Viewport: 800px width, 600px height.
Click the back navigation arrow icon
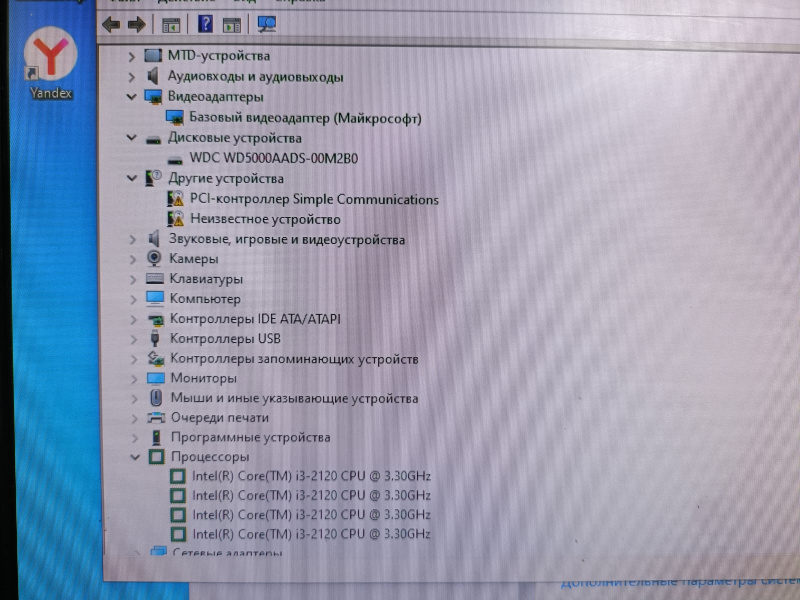click(x=110, y=24)
